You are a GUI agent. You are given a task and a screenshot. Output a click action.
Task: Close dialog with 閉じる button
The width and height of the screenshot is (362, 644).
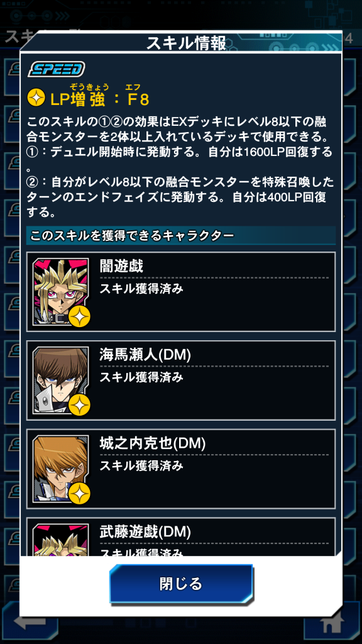tap(181, 584)
